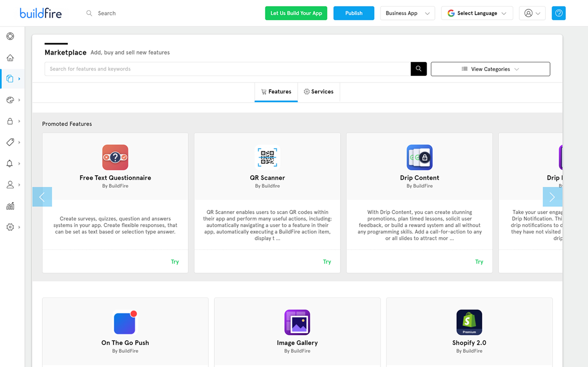
Task: Switch to the Services tab
Action: [318, 92]
